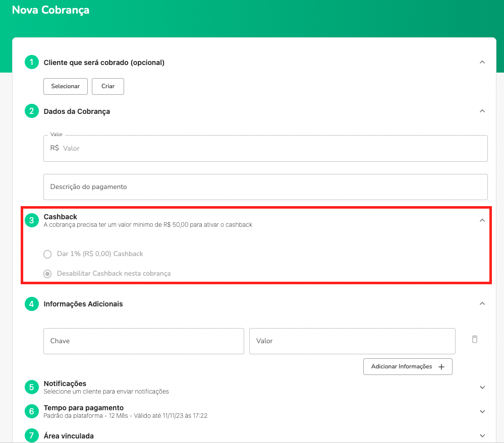The width and height of the screenshot is (504, 443).
Task: Expand the Área vinculada section
Action: 482,435
